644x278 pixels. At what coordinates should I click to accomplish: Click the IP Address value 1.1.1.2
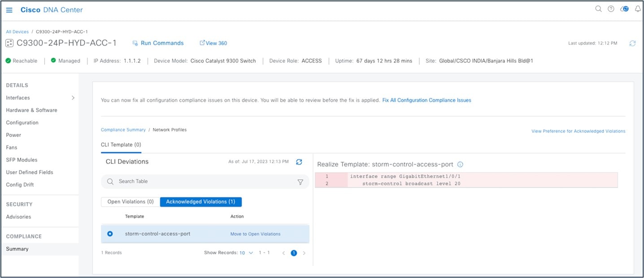click(x=132, y=61)
